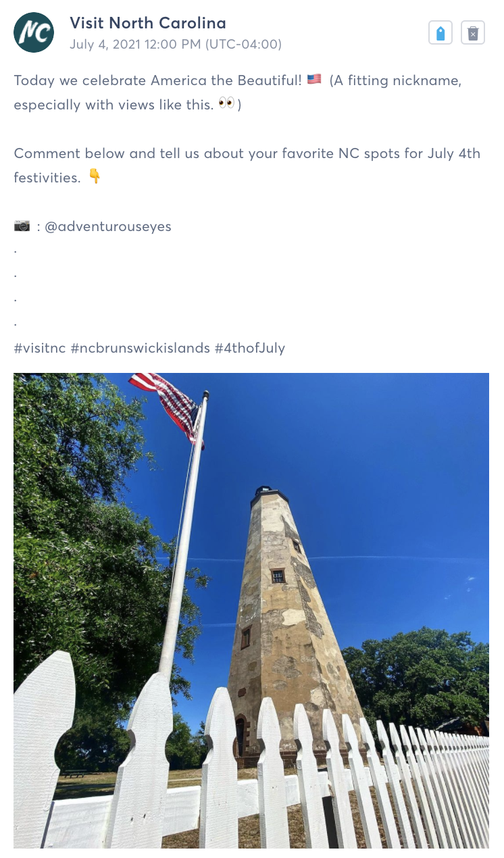Open the #4thofJuly hashtag

(250, 348)
